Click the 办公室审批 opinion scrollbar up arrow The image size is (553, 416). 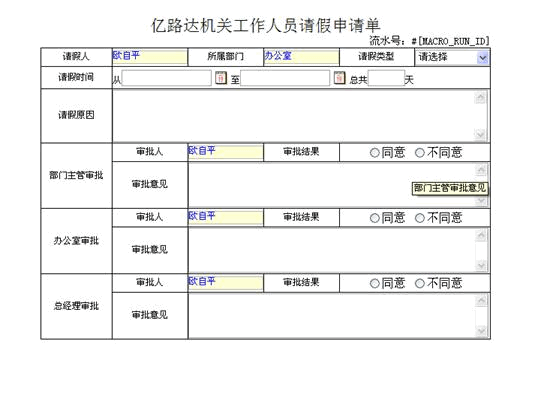pyautogui.click(x=481, y=235)
